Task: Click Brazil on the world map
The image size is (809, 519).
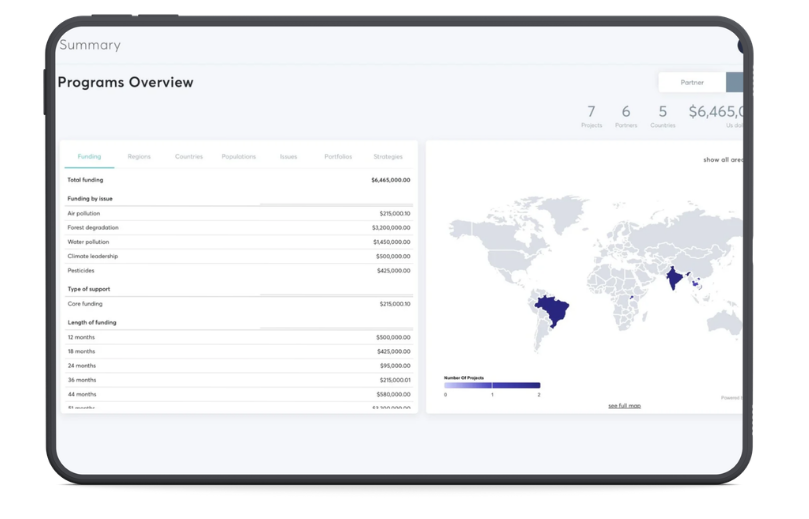Action: (x=554, y=310)
